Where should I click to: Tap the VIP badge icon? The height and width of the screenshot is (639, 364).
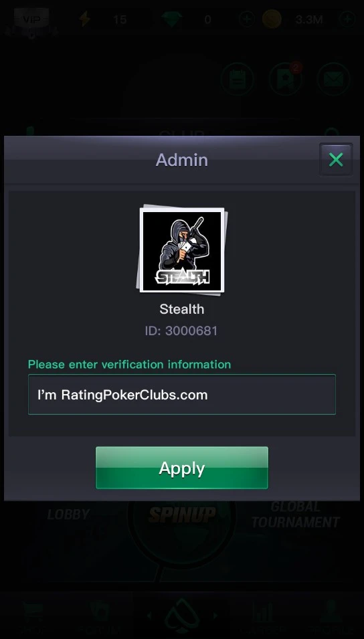click(31, 19)
